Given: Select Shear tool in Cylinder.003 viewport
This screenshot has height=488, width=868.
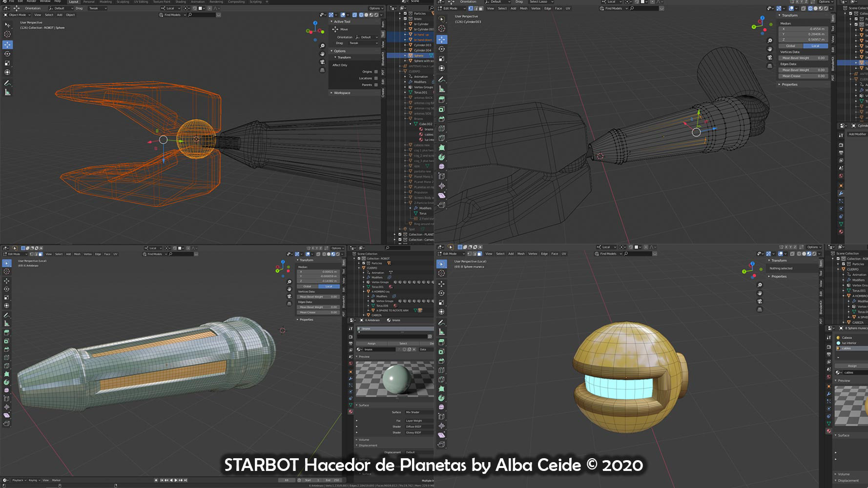Looking at the screenshot, I should coord(442,195).
